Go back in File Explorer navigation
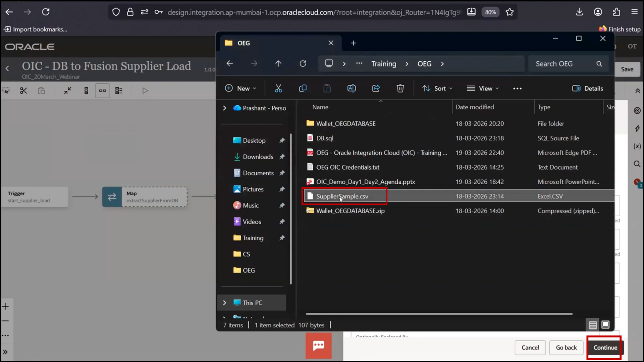Image resolution: width=644 pixels, height=362 pixels. pyautogui.click(x=230, y=64)
